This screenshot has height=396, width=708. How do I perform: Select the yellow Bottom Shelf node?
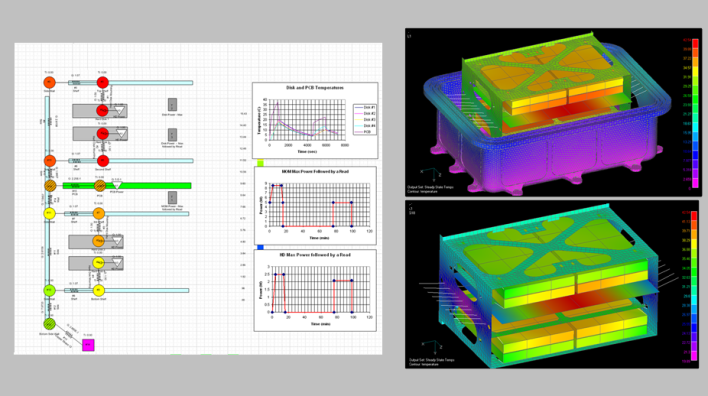pos(98,290)
